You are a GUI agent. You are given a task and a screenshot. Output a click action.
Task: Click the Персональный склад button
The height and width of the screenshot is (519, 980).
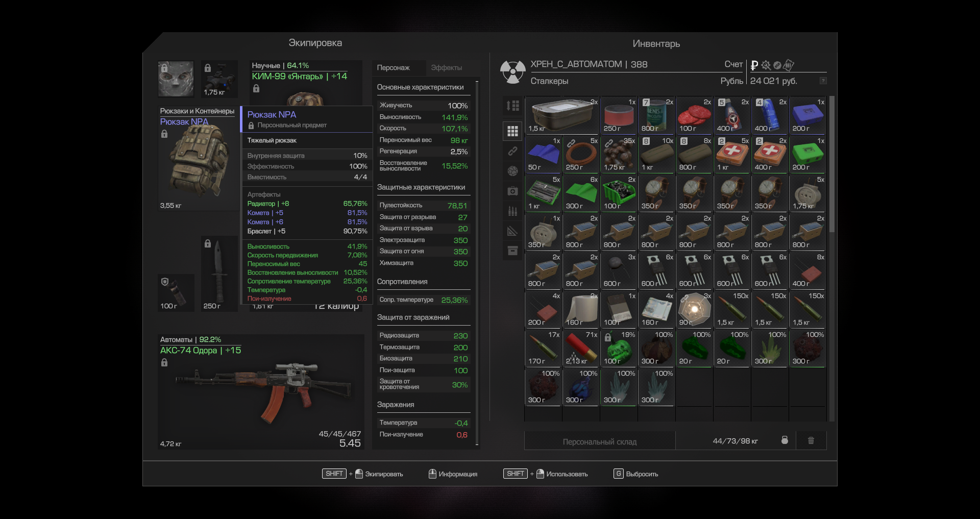point(600,441)
